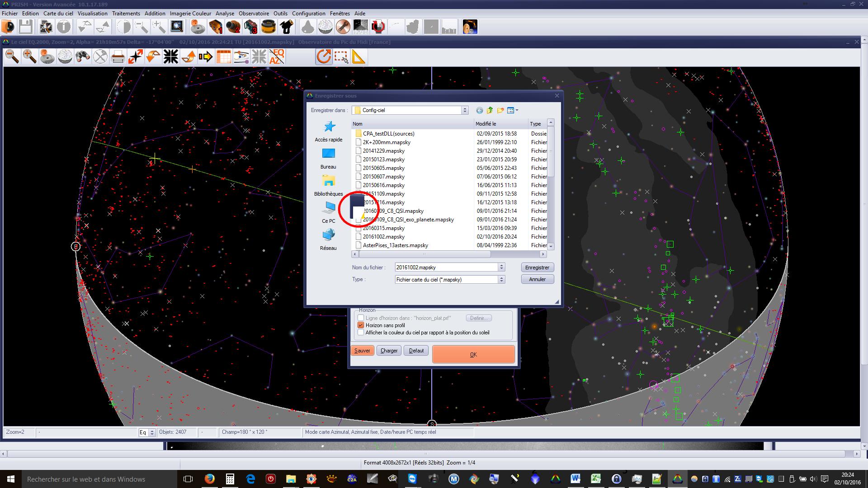Open the file Type dropdown for mapsky

[x=501, y=280]
